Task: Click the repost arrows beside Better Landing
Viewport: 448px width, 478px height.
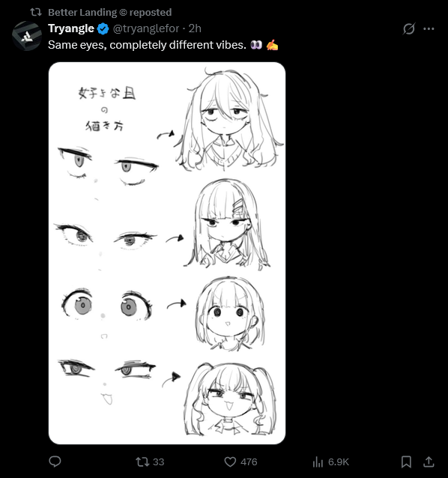Action: pos(36,12)
